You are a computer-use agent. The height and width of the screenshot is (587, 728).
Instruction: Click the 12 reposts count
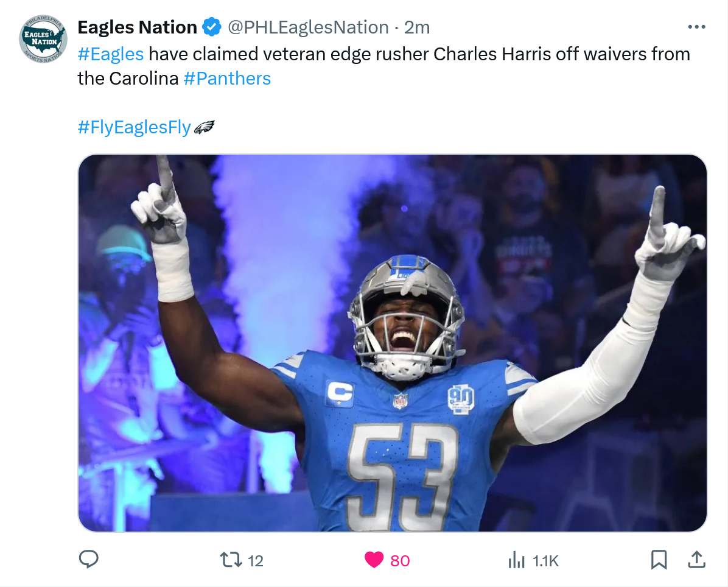click(256, 561)
